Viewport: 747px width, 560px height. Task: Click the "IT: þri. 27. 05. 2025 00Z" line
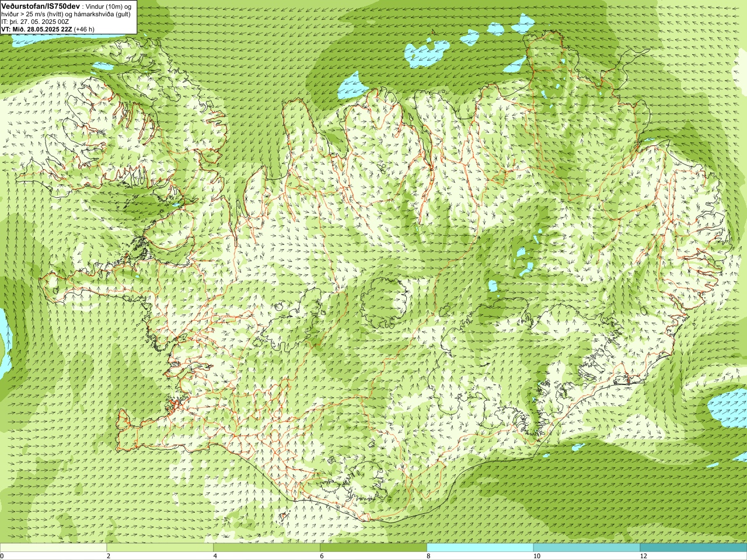click(x=35, y=22)
